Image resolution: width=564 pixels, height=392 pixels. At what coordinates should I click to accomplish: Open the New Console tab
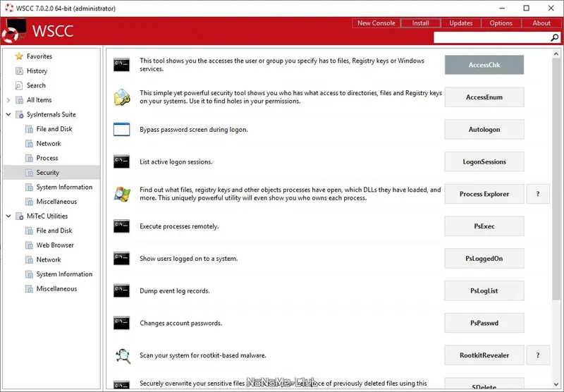point(376,23)
